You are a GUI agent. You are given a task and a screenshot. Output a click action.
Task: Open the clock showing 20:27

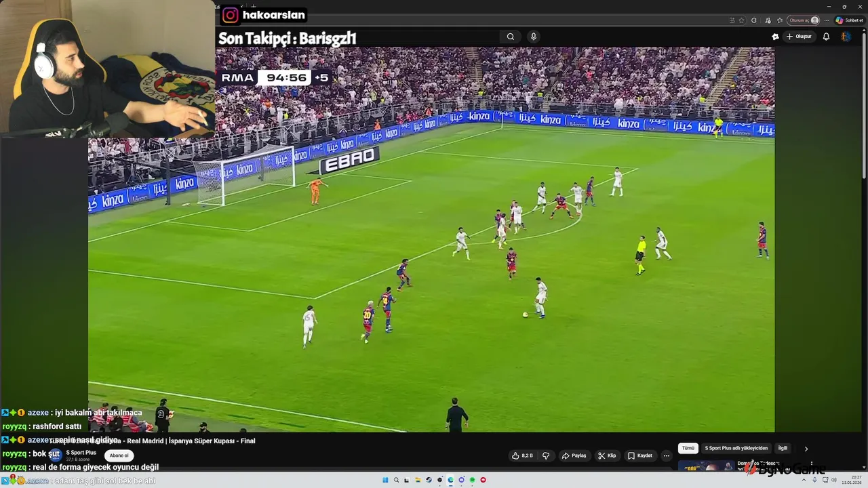point(852,480)
